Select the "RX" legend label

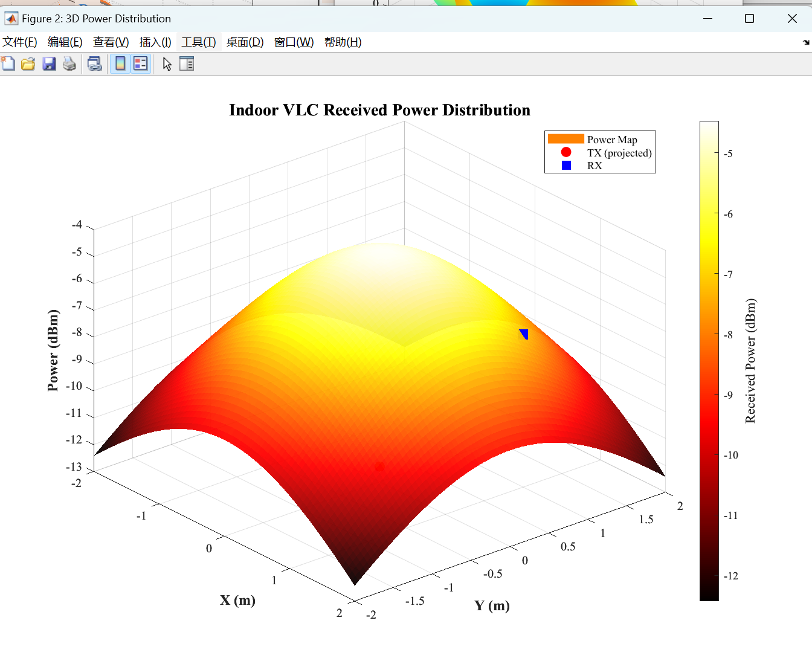[x=594, y=166]
